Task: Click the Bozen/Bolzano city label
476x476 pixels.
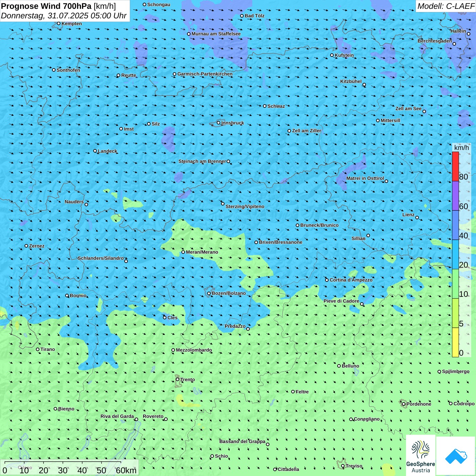Action: coord(228,293)
